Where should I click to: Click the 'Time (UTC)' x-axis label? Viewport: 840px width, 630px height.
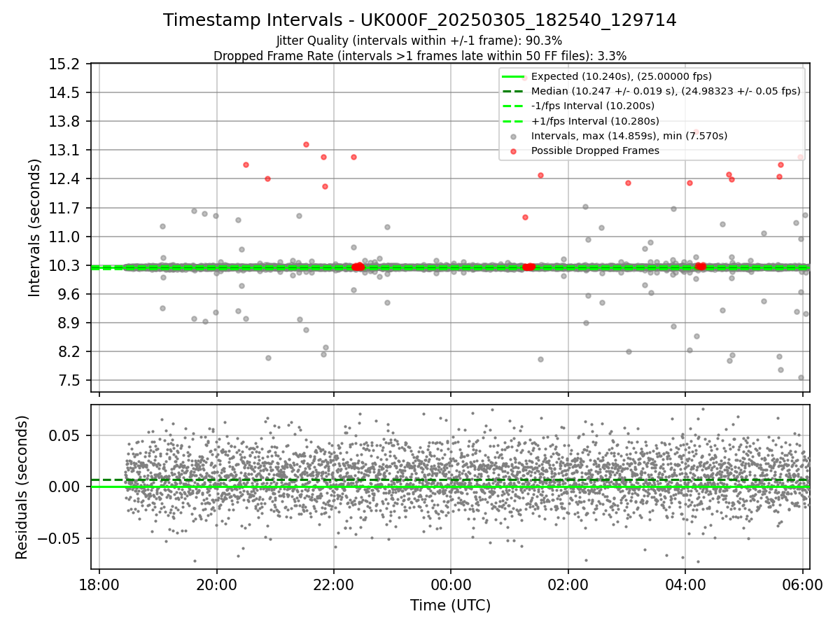click(x=450, y=605)
